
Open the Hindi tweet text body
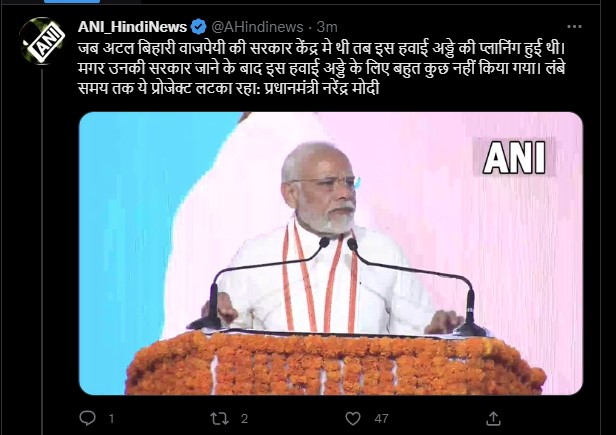coord(321,68)
